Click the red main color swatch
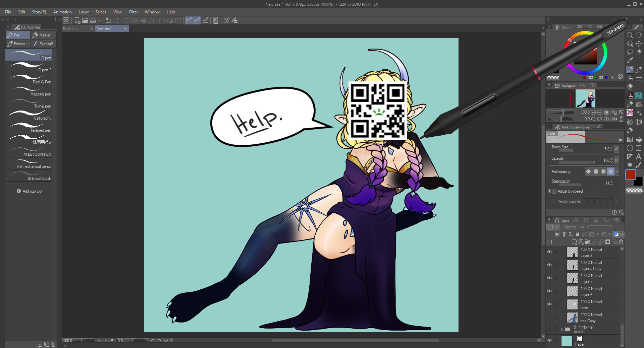644x348 pixels. (631, 175)
